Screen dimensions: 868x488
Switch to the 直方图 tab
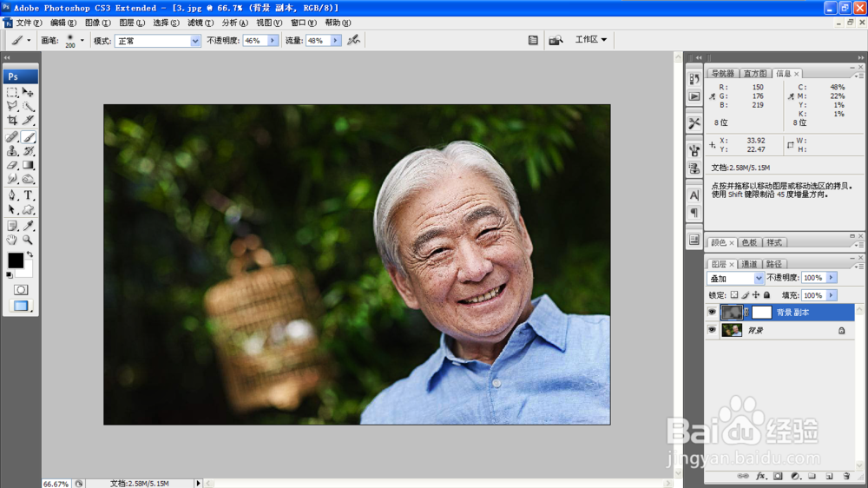[755, 74]
